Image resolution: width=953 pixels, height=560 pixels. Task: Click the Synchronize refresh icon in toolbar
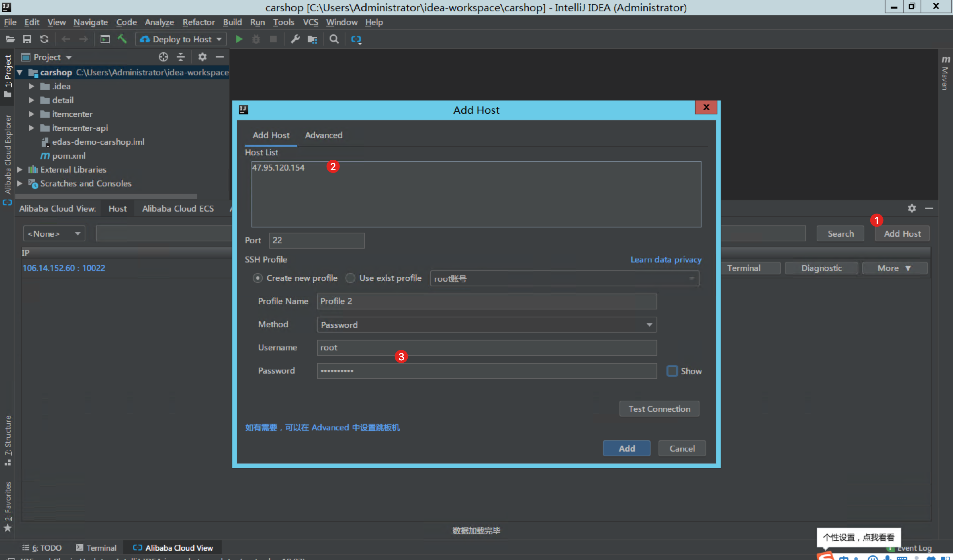(44, 39)
